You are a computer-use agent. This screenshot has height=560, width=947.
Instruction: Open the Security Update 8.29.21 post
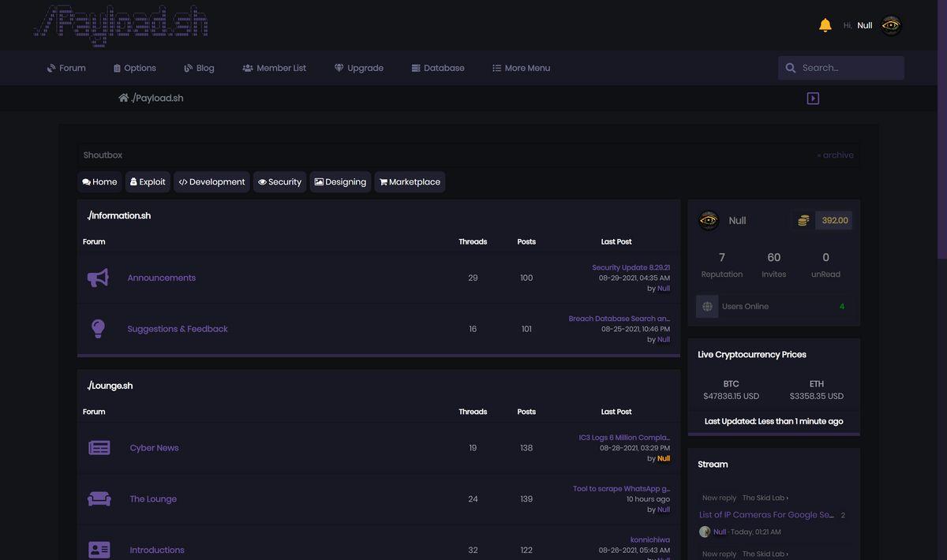[x=631, y=267]
